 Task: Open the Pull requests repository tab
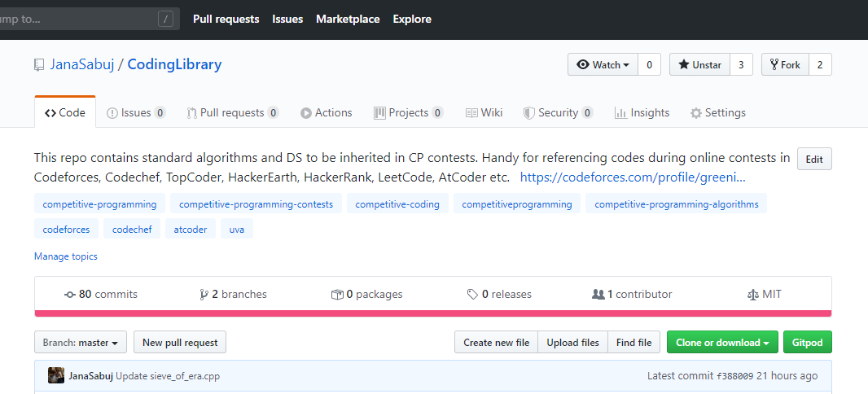(x=233, y=113)
